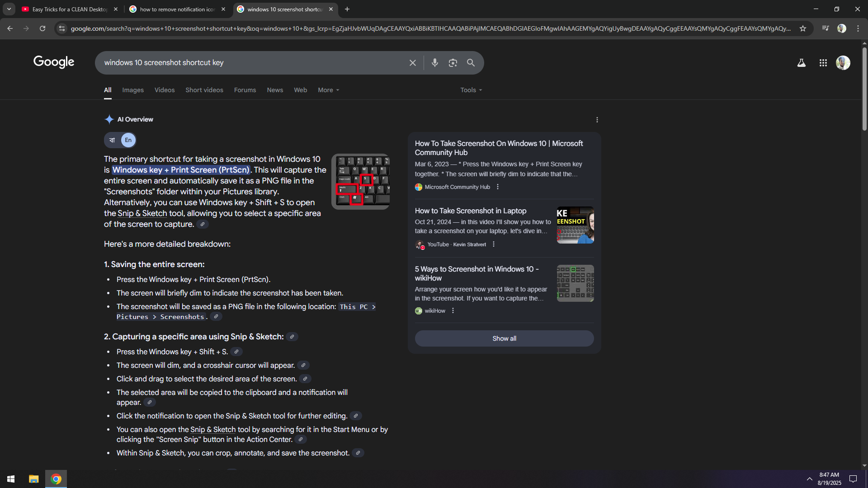This screenshot has width=868, height=488.
Task: Switch AI Overview to Bengali language
Action: tap(112, 140)
